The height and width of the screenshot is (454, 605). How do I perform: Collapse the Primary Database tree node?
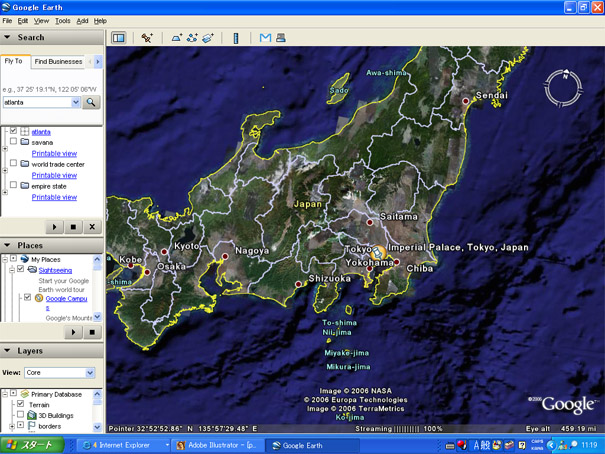[x=5, y=394]
